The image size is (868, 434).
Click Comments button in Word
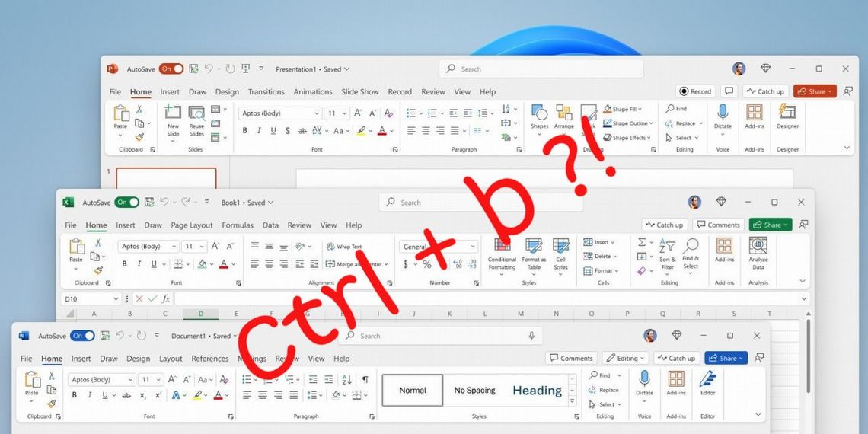571,358
